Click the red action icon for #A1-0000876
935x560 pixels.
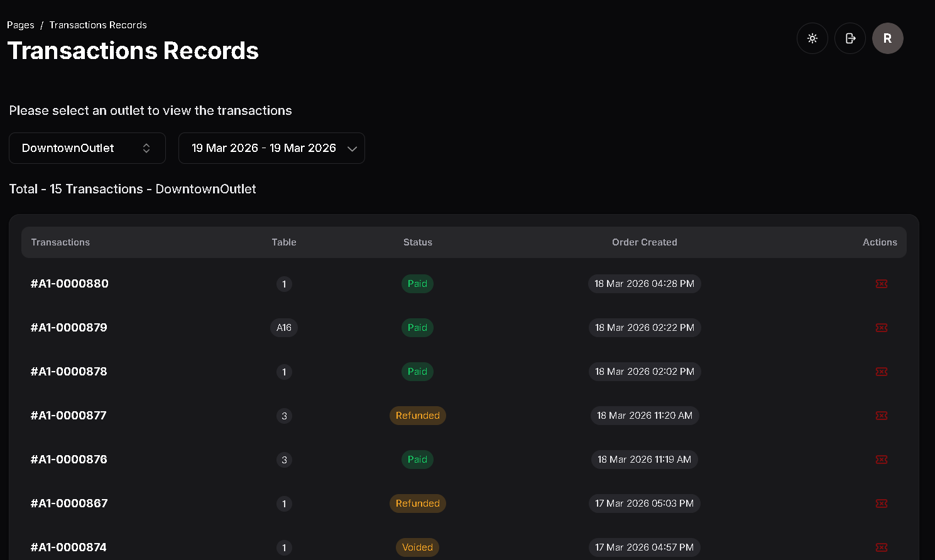click(881, 460)
